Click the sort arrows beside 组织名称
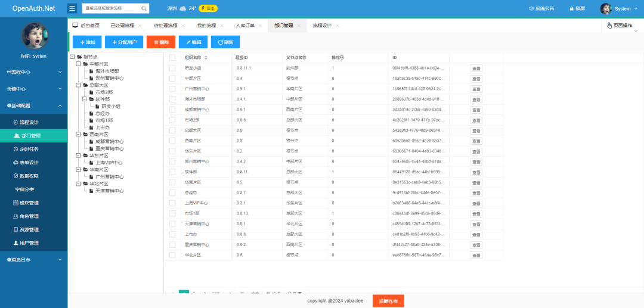Screen dimensions: 644x308 (x=206, y=58)
